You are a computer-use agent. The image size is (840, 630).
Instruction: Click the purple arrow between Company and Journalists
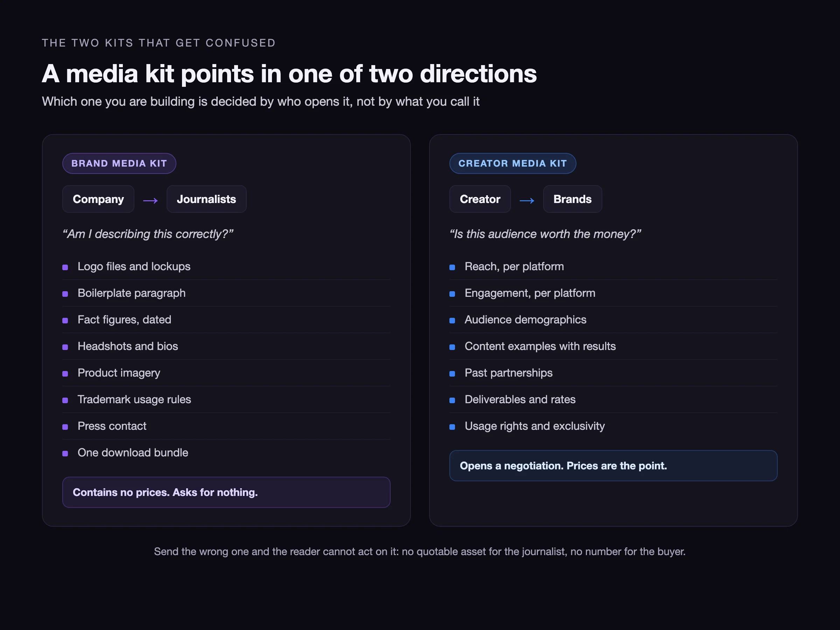(150, 200)
